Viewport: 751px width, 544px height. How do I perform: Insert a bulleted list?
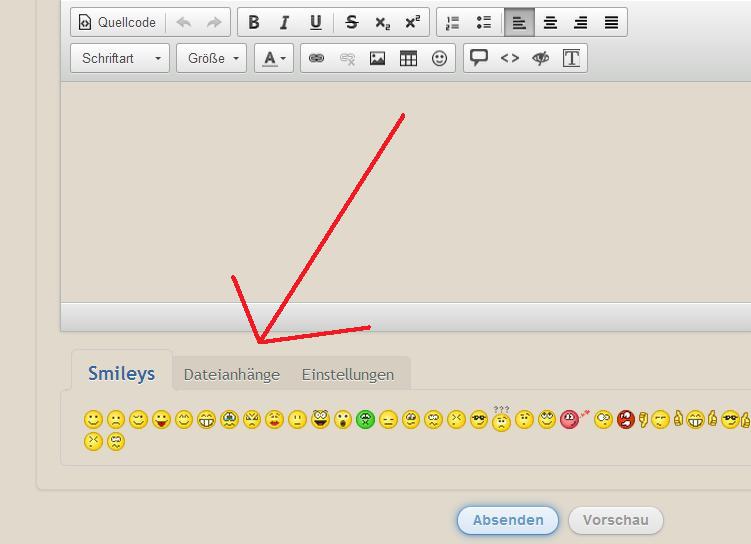484,22
